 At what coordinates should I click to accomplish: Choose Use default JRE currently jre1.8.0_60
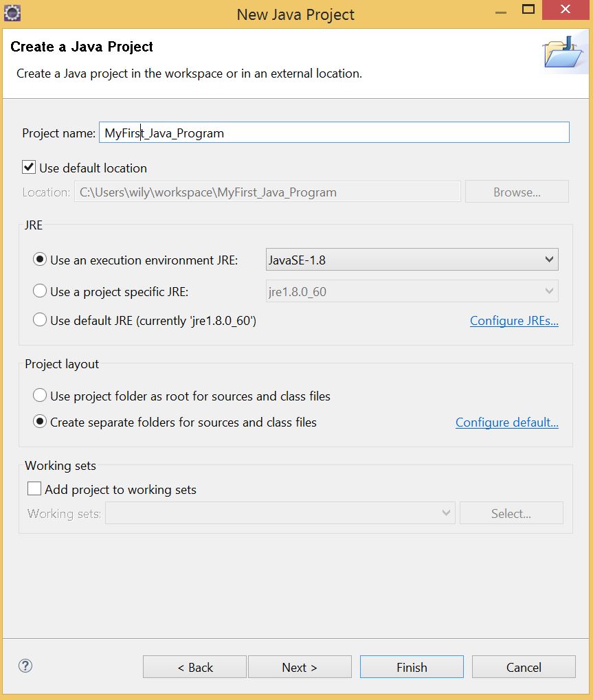tap(40, 320)
